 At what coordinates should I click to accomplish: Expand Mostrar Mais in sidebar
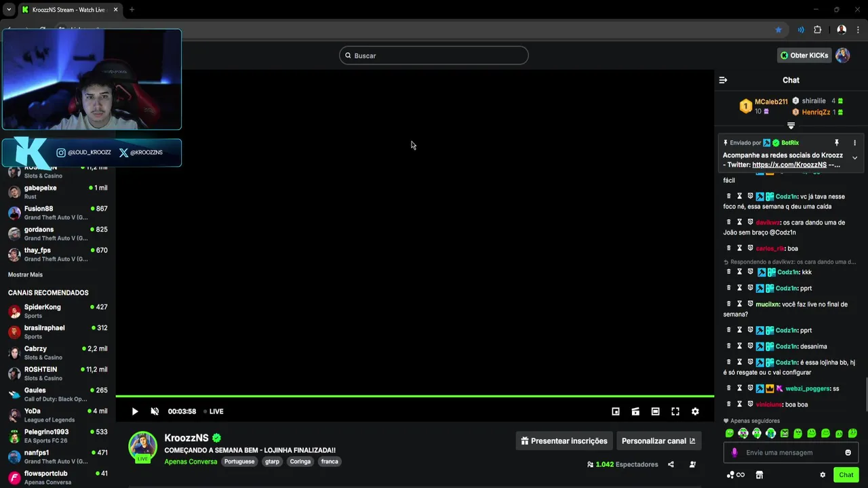[x=25, y=274]
